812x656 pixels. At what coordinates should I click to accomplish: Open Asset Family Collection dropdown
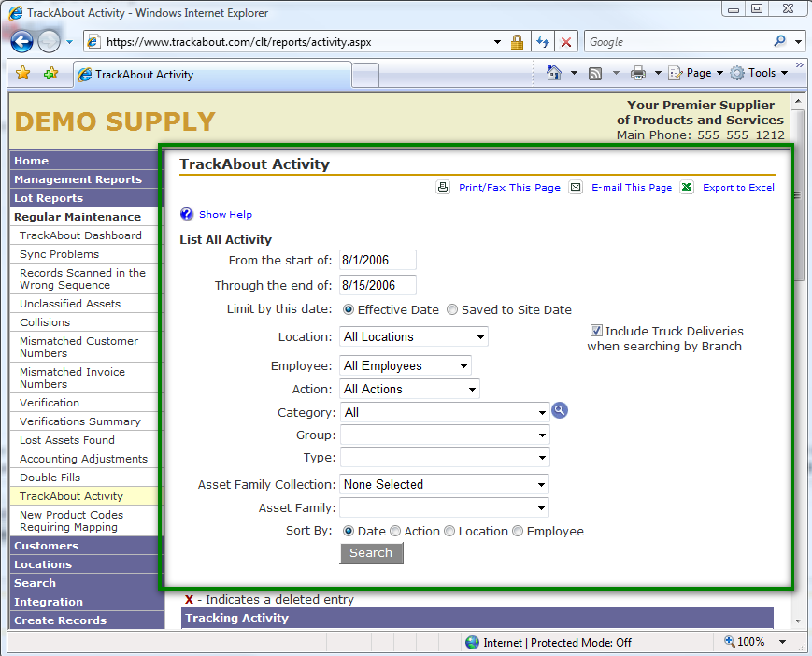445,484
